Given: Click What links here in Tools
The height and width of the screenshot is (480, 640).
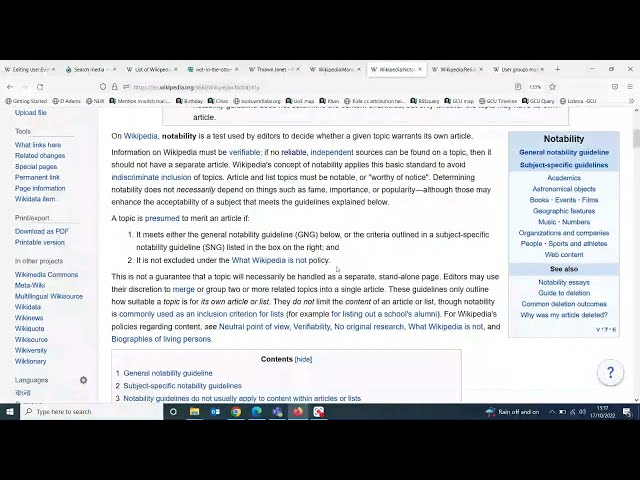Looking at the screenshot, I should tap(38, 145).
